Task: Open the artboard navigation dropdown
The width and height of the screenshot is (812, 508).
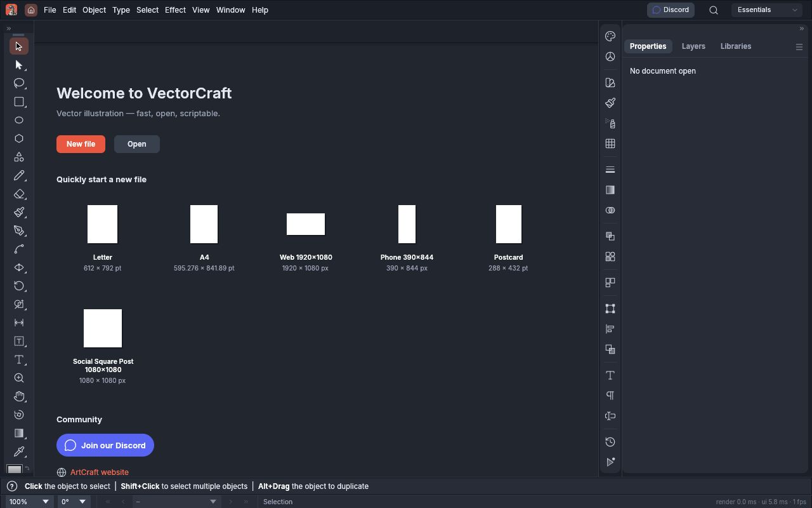Action: (x=176, y=502)
